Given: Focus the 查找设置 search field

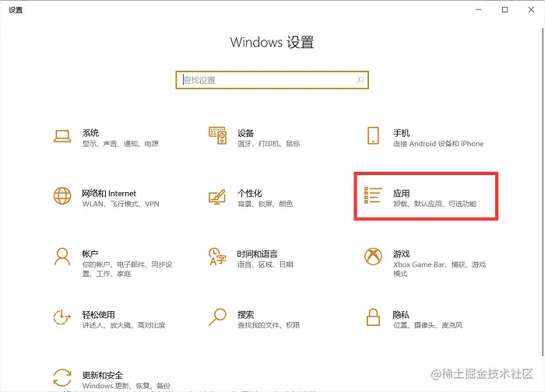Looking at the screenshot, I should [x=272, y=80].
